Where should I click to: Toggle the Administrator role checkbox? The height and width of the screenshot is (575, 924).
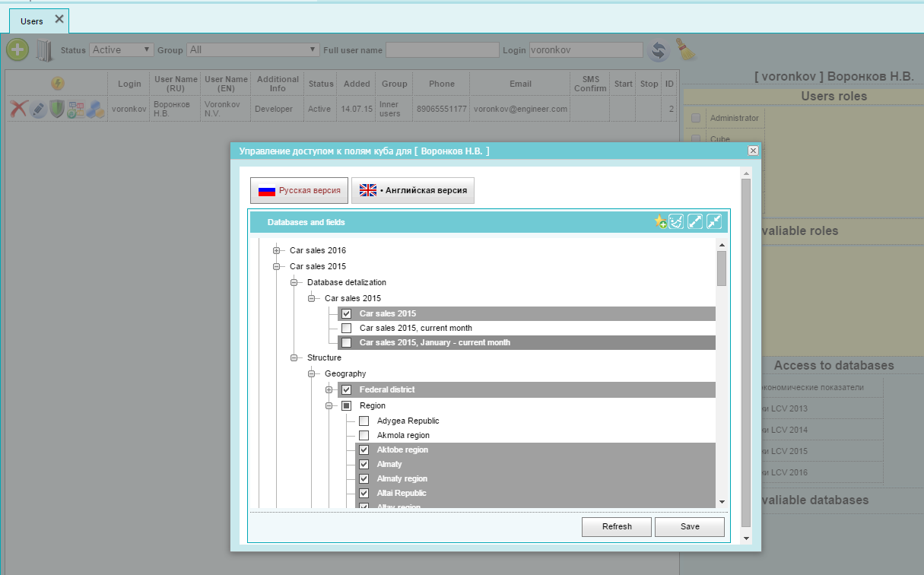pos(696,118)
